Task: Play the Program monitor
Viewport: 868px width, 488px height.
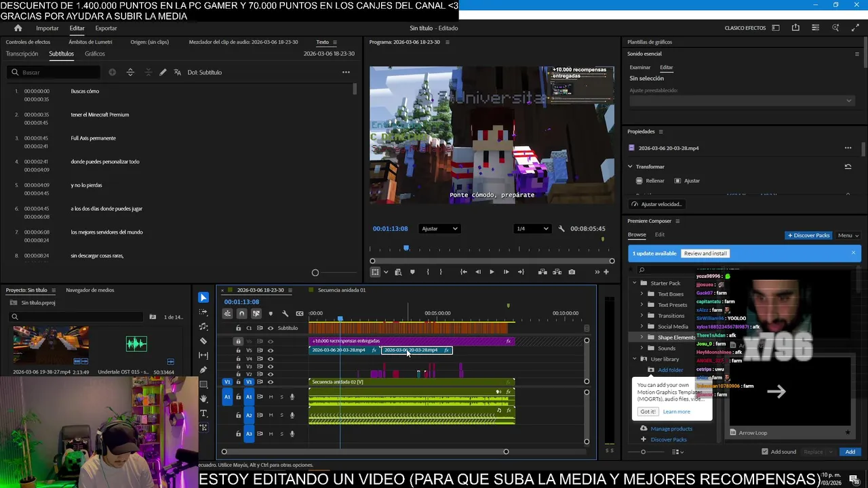Action: pos(492,272)
